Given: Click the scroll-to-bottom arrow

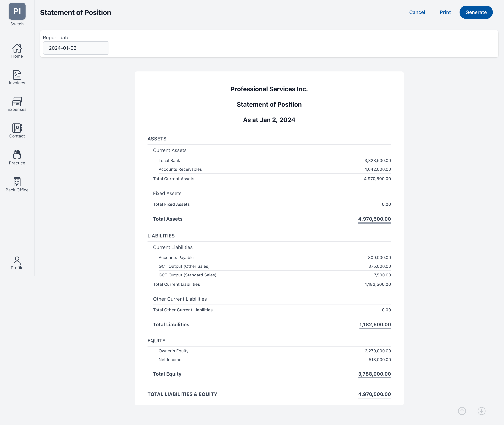Looking at the screenshot, I should pyautogui.click(x=482, y=411).
